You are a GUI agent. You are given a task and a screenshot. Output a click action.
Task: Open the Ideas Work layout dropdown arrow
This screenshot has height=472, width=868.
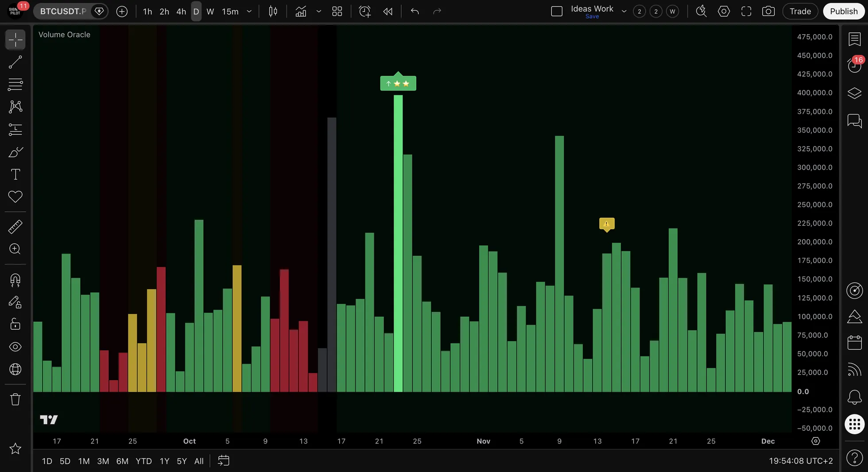(624, 12)
